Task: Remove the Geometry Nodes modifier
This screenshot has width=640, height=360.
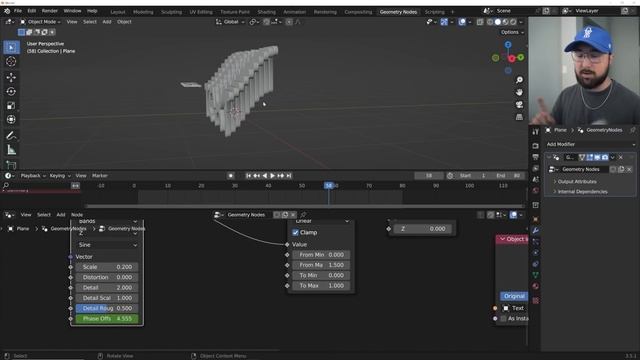Action: 621,157
